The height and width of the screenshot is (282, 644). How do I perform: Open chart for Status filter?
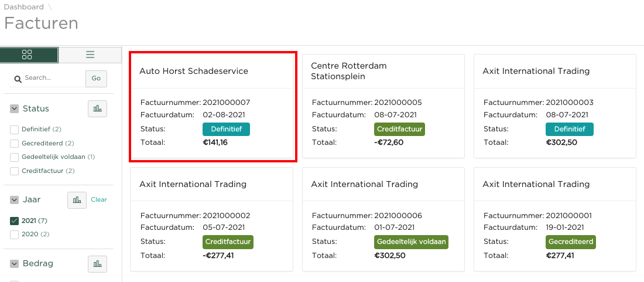tap(97, 108)
